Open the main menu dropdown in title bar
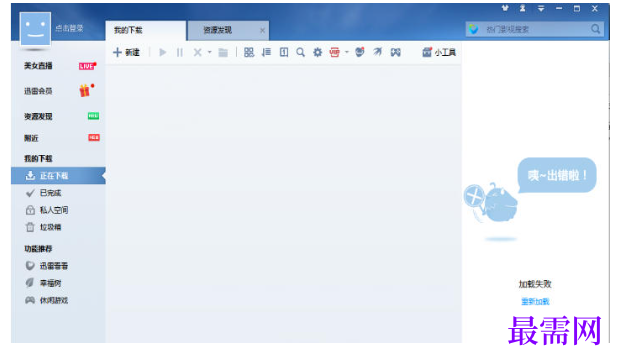Screen dimensions: 620x362 tap(541, 8)
